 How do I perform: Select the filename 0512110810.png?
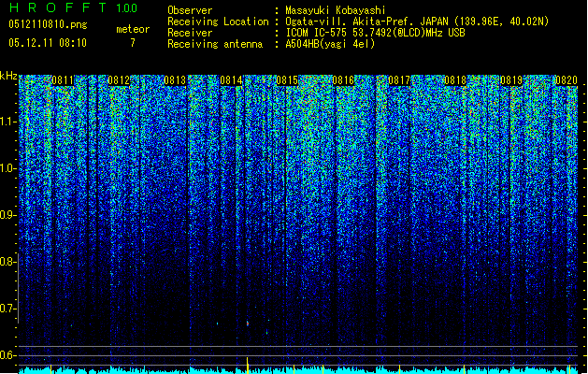(x=48, y=24)
